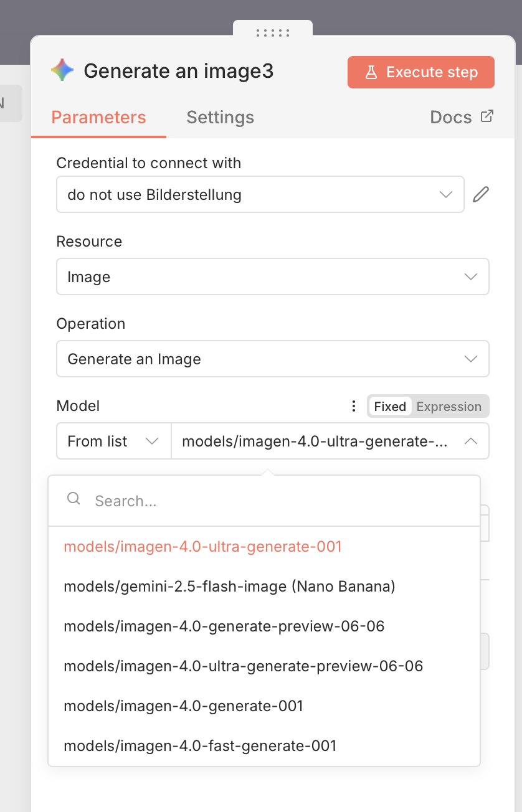Select models/imagen-4.0-fast-generate-001 option

200,746
